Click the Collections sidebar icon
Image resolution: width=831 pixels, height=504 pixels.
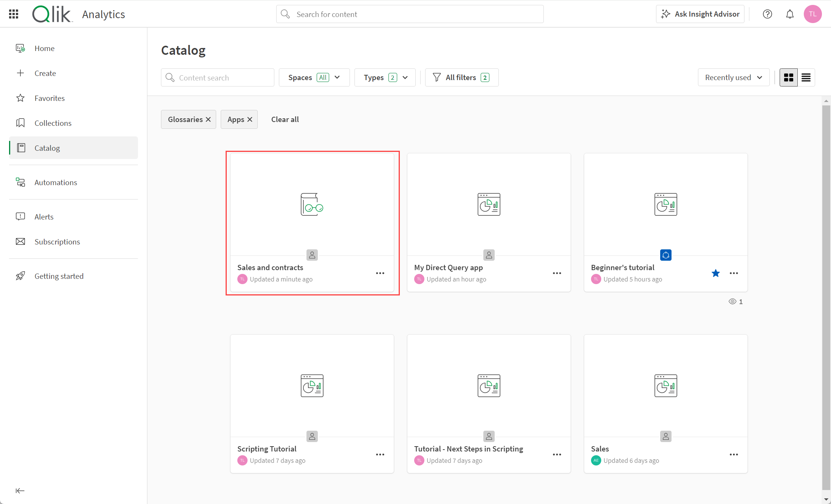coord(21,123)
